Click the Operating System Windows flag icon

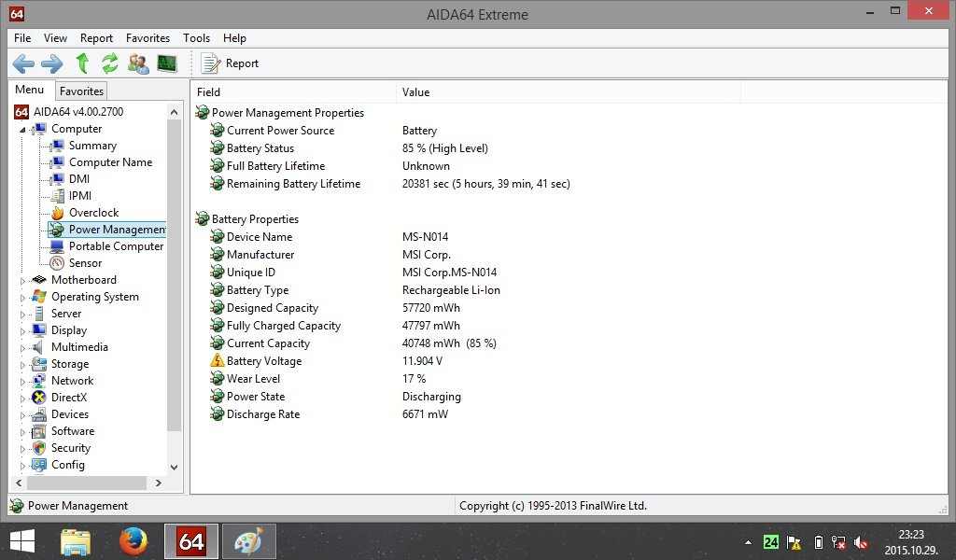[x=39, y=296]
